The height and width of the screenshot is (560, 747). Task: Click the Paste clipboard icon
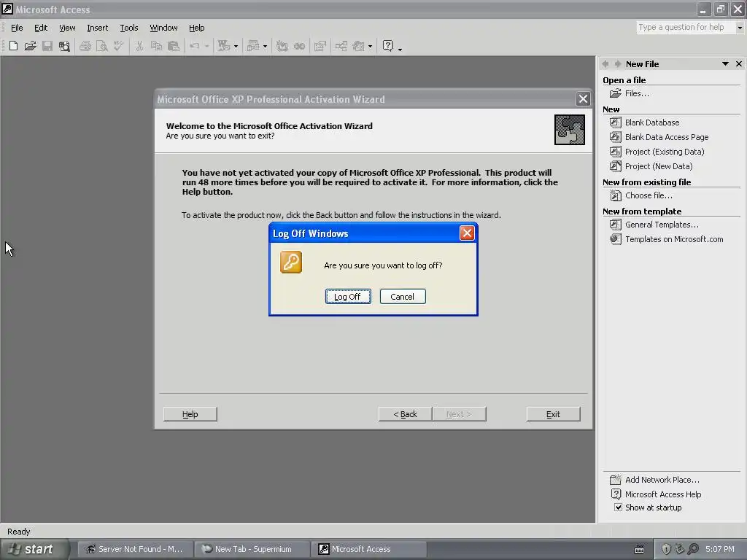pos(174,46)
